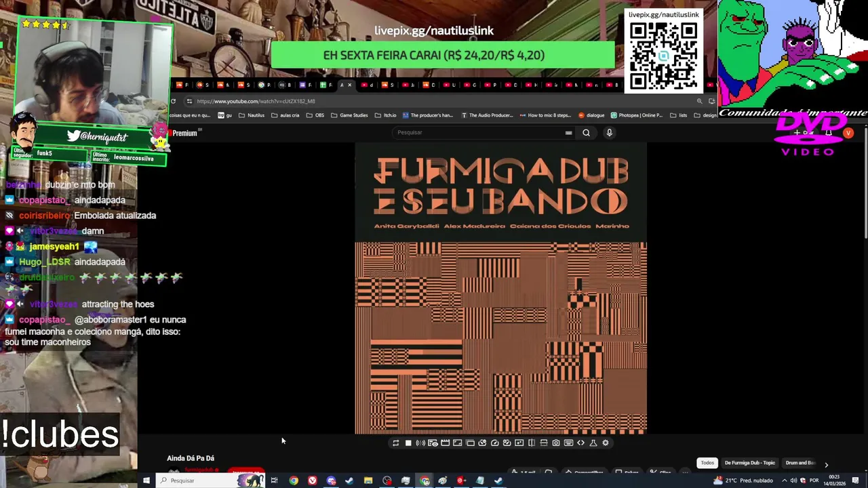
Task: Open File Explorer from the taskbar
Action: (368, 481)
